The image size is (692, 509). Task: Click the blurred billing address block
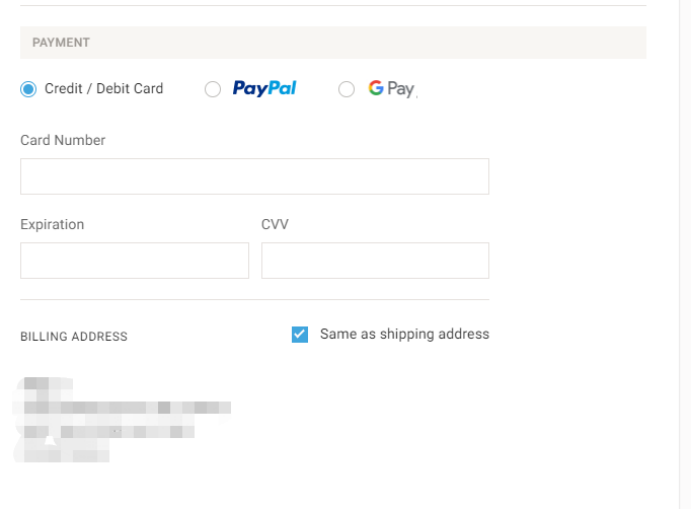[122, 419]
